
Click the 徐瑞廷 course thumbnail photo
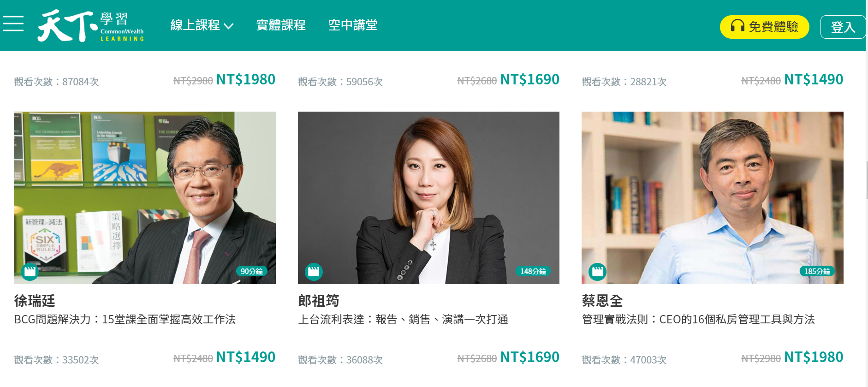tap(145, 198)
